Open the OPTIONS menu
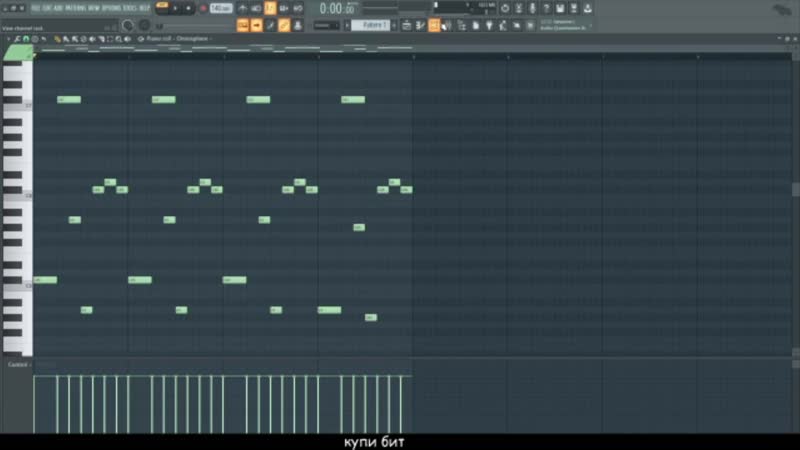This screenshot has width=800, height=450. click(111, 8)
